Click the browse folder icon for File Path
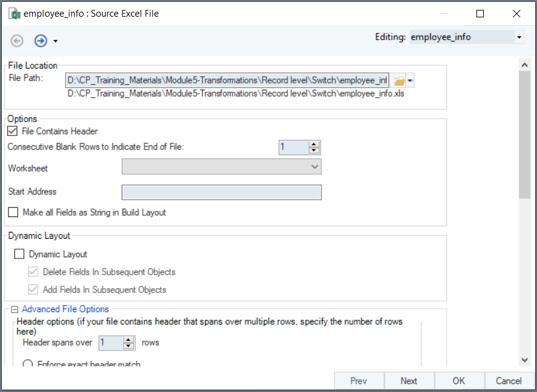 click(x=399, y=80)
